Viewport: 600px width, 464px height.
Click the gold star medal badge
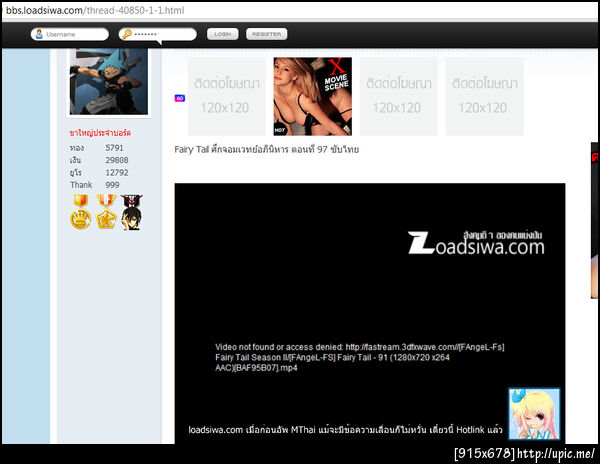[x=106, y=212]
